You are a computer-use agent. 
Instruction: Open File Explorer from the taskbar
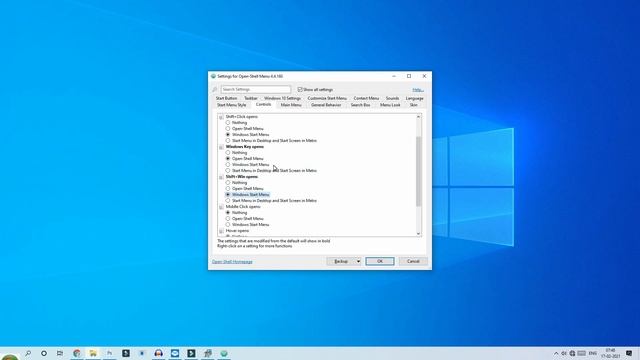coord(93,353)
